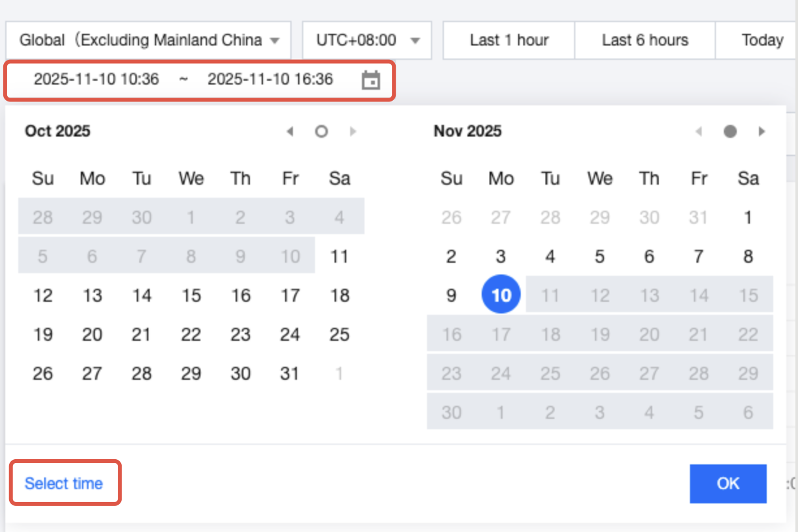
Task: Click previous month arrow in Nov 2025 header
Action: tap(699, 131)
